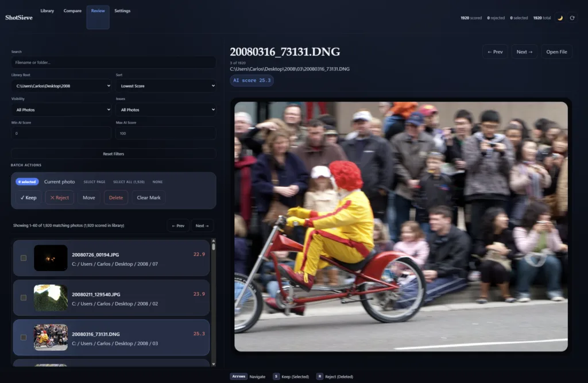588x383 pixels.
Task: Click the Keep checkmark action
Action: pos(28,197)
